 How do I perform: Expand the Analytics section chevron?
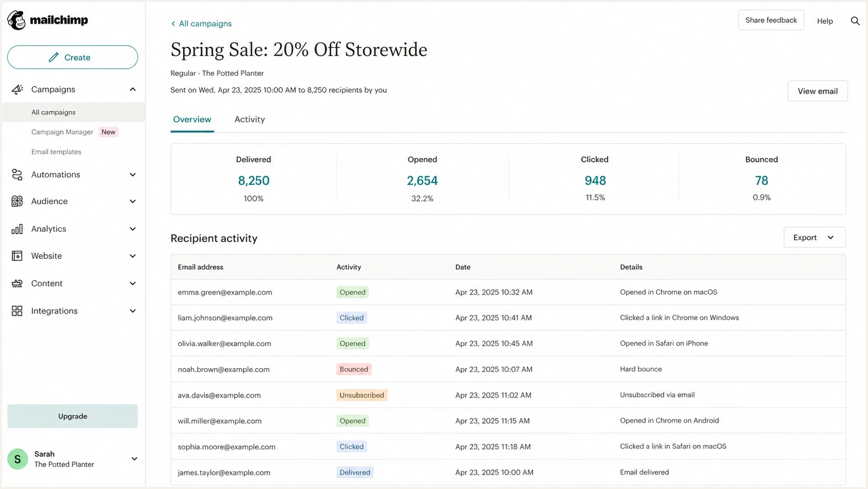click(x=133, y=229)
